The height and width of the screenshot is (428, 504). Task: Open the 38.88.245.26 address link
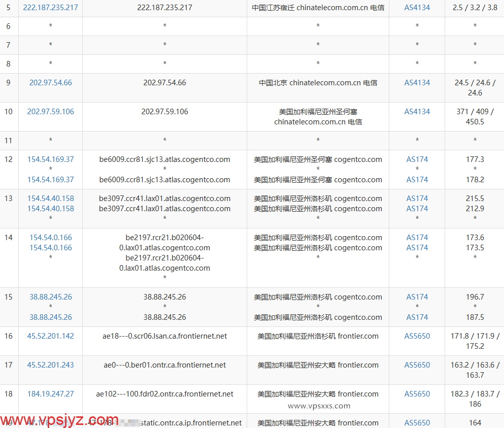(50, 297)
